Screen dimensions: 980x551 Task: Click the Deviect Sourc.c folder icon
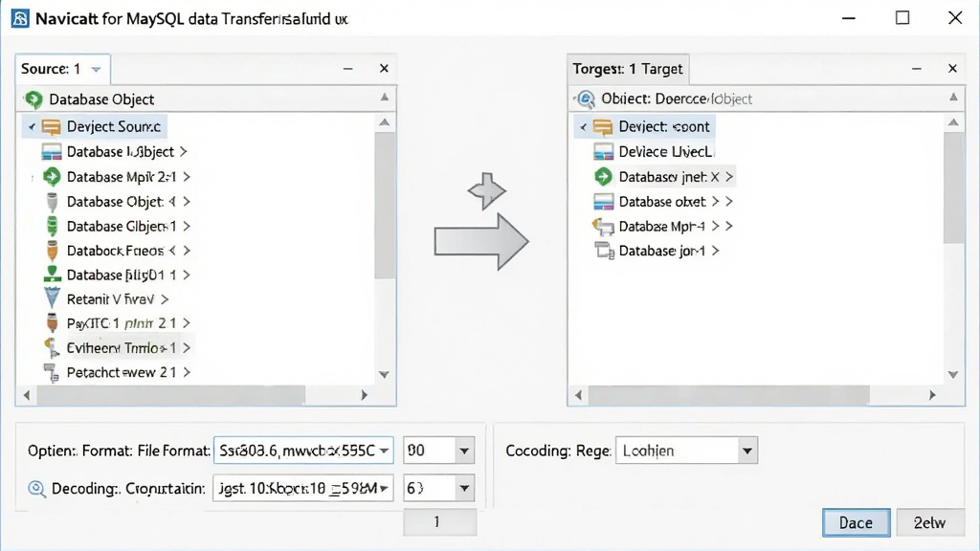tap(52, 127)
